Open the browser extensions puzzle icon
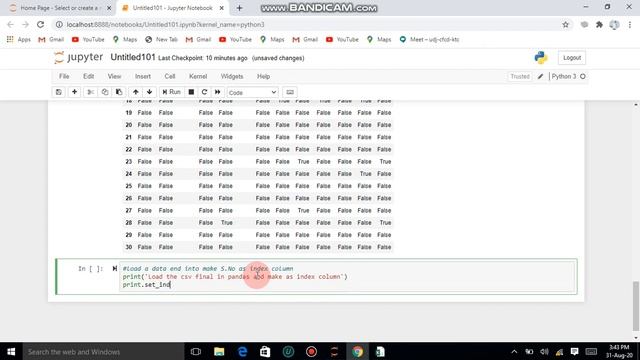Image resolution: width=640 pixels, height=360 pixels. (x=599, y=24)
